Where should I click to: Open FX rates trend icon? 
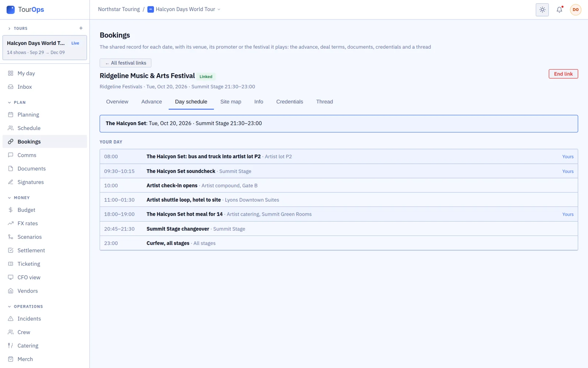pos(11,223)
